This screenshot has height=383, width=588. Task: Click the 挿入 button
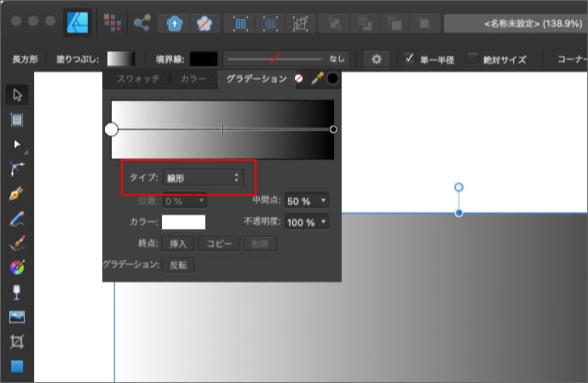click(178, 243)
